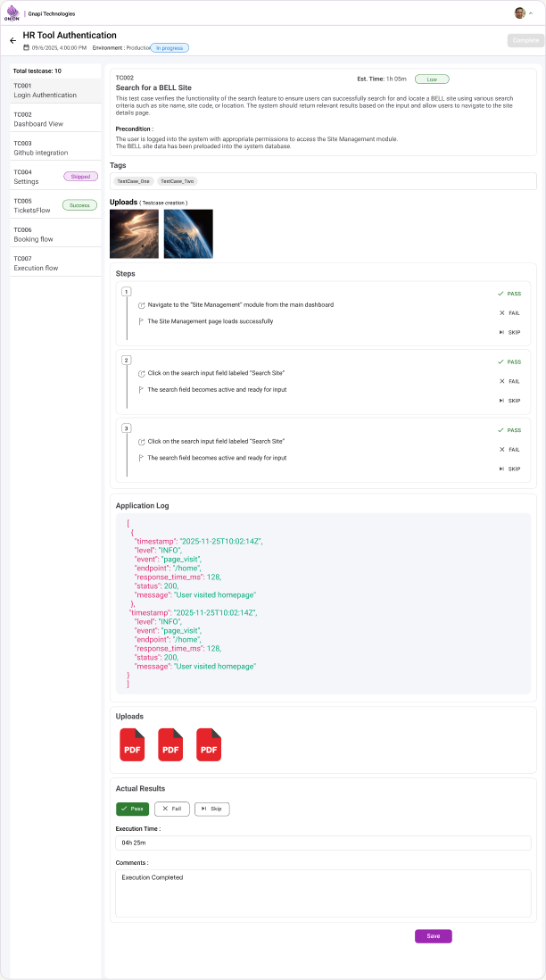The width and height of the screenshot is (546, 980).
Task: Open the swirling nebula upload thumbnail
Action: click(135, 234)
